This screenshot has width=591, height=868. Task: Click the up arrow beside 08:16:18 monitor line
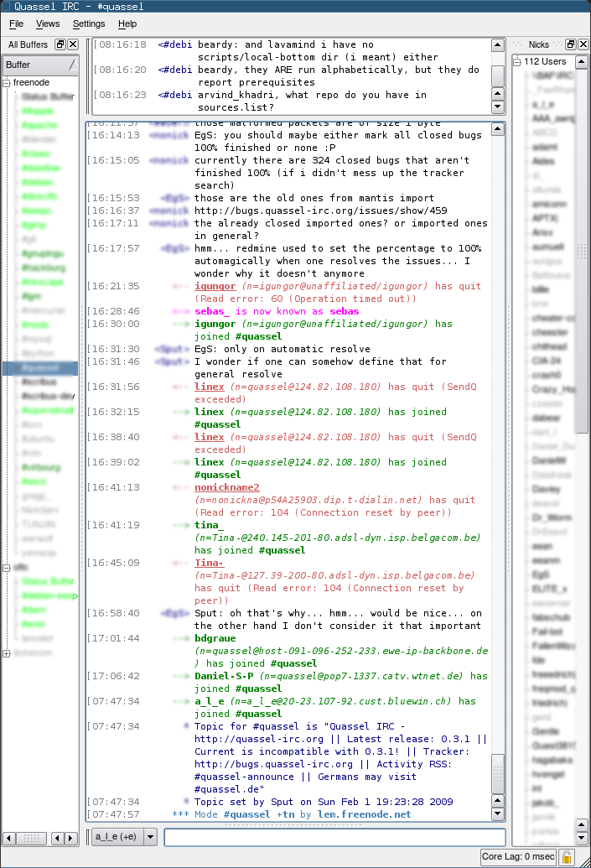point(498,44)
